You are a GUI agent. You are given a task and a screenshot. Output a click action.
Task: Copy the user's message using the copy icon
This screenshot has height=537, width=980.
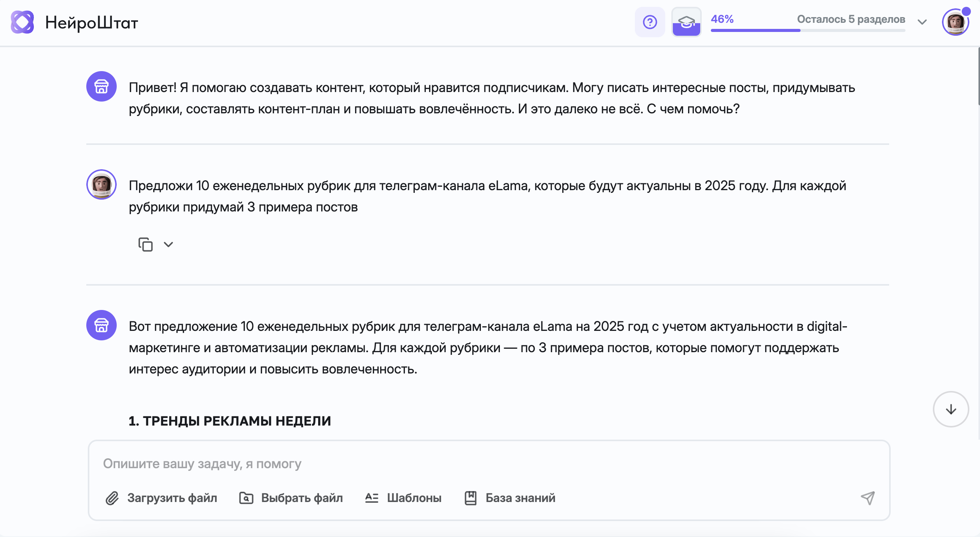click(145, 244)
